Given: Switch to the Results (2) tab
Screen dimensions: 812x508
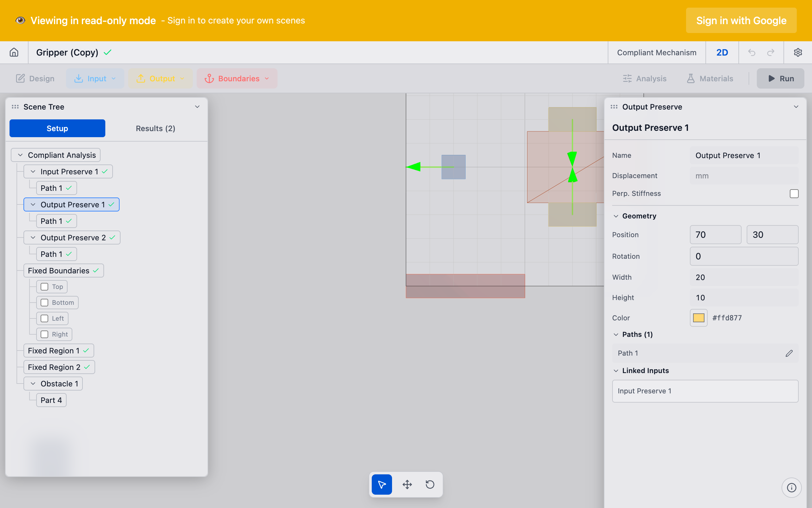Looking at the screenshot, I should 155,128.
